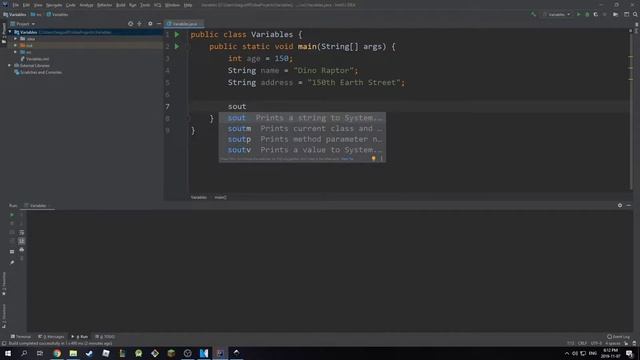Open the TODO tool window tab

tap(105, 337)
